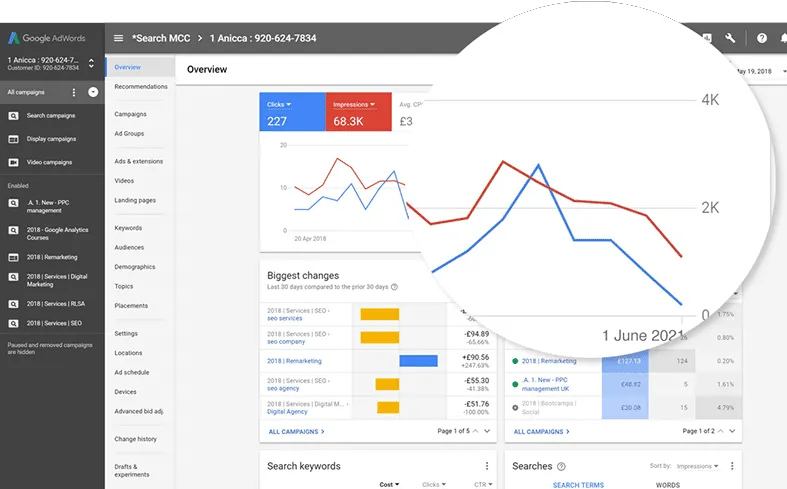Image resolution: width=787 pixels, height=489 pixels.
Task: Open the Audiences page
Action: 129,248
